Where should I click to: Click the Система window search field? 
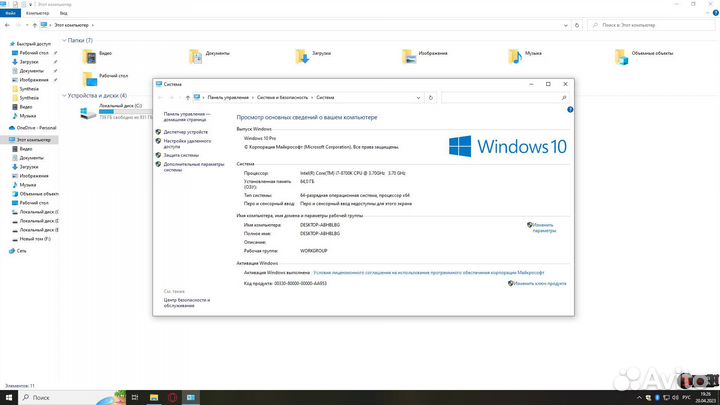(x=504, y=97)
